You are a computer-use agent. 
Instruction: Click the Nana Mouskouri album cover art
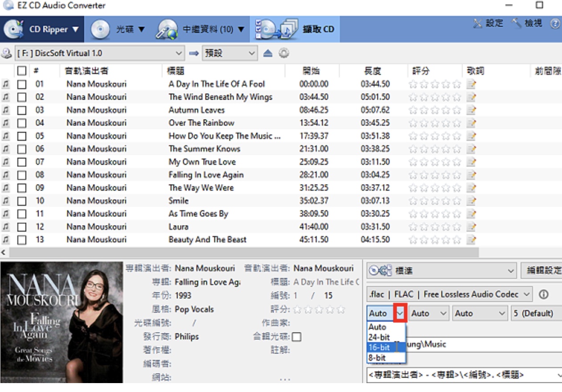[61, 322]
